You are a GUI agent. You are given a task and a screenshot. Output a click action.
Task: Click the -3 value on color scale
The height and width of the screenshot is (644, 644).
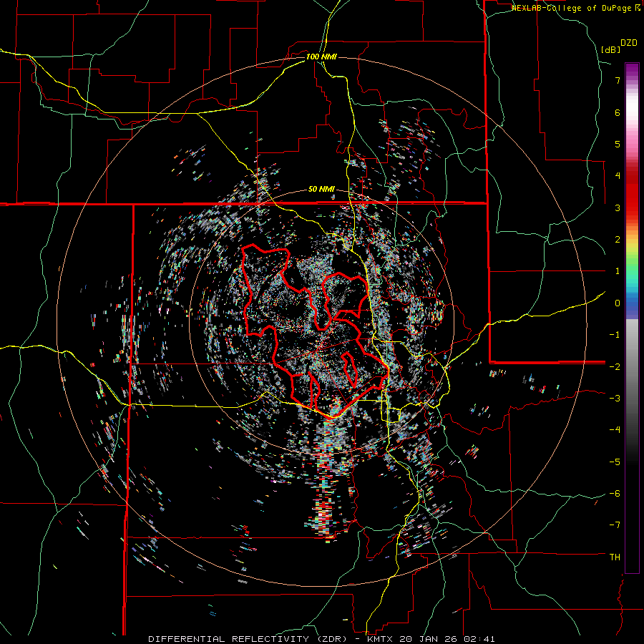pos(615,399)
